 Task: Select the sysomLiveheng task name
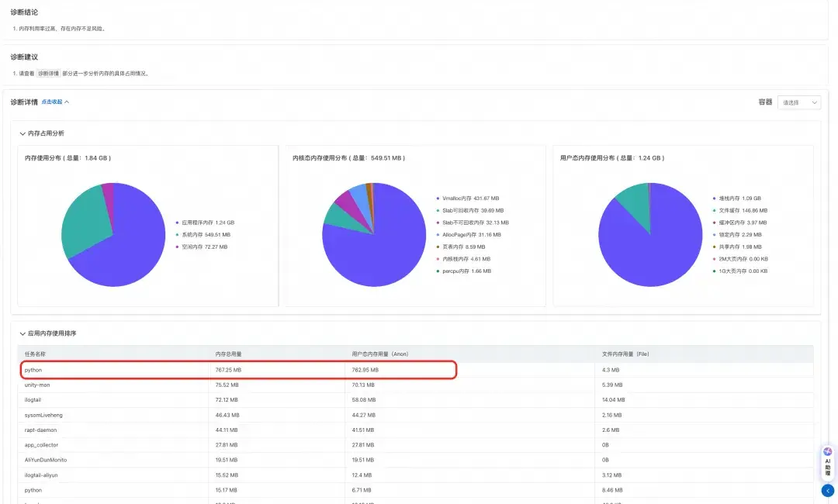click(43, 415)
